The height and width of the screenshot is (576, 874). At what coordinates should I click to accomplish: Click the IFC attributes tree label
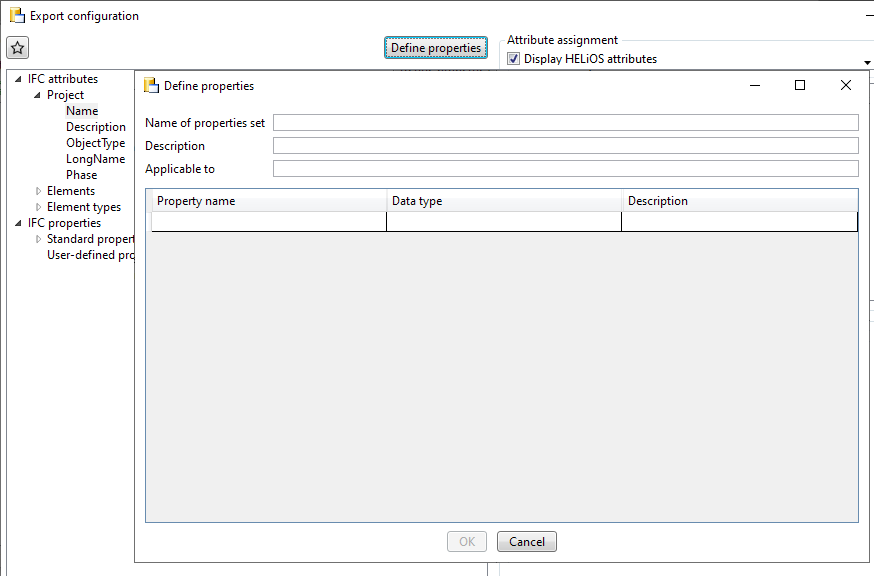pos(62,79)
